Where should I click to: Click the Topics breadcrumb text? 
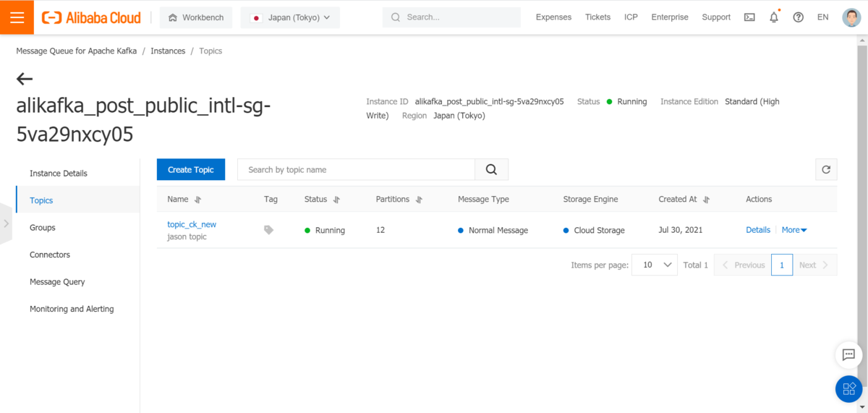(x=210, y=51)
